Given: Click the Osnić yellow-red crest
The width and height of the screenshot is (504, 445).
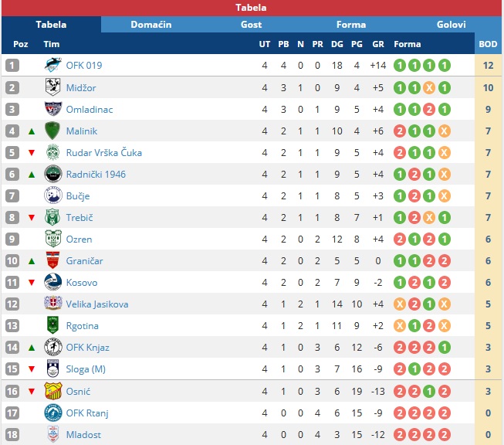Looking at the screenshot, I should pyautogui.click(x=53, y=391).
